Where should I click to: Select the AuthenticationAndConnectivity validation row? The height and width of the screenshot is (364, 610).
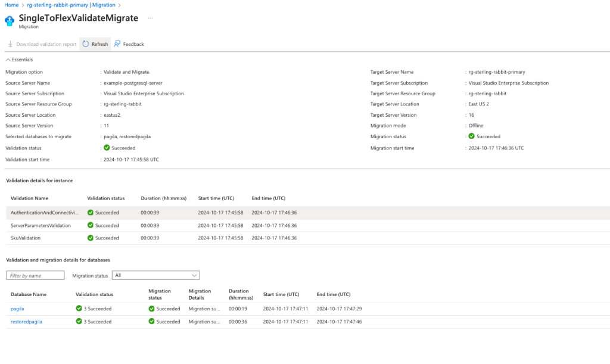tap(45, 213)
